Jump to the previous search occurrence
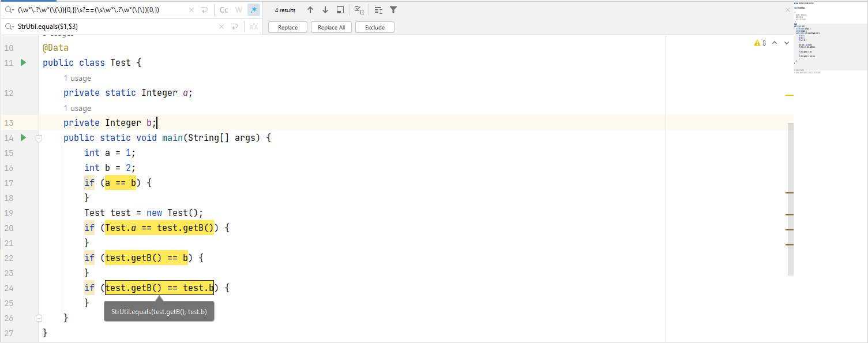The height and width of the screenshot is (343, 868). click(x=310, y=10)
